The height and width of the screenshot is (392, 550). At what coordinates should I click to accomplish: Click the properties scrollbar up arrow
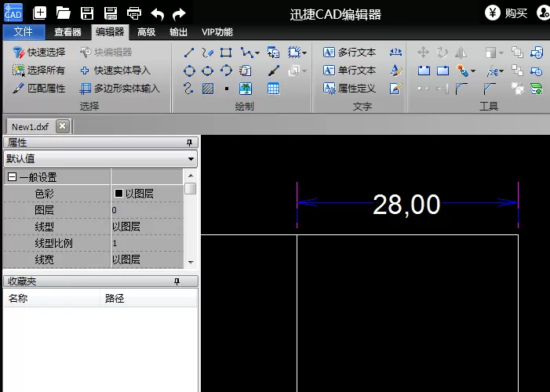pyautogui.click(x=191, y=176)
